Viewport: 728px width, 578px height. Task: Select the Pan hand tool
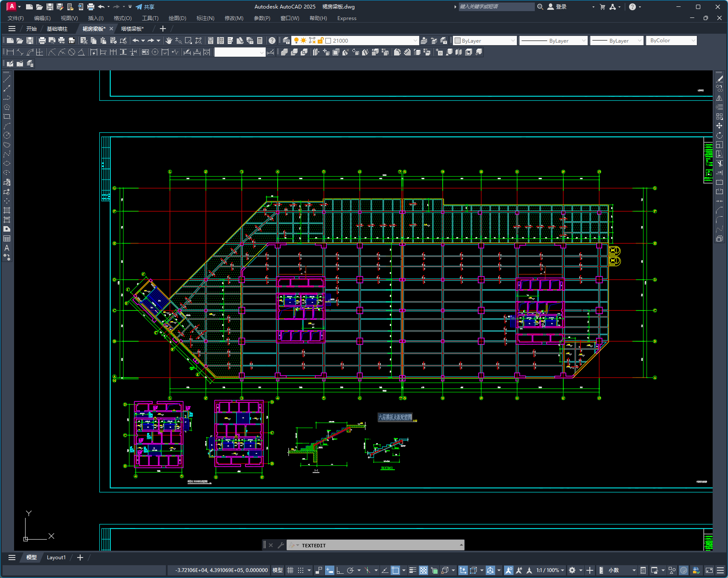tap(169, 41)
